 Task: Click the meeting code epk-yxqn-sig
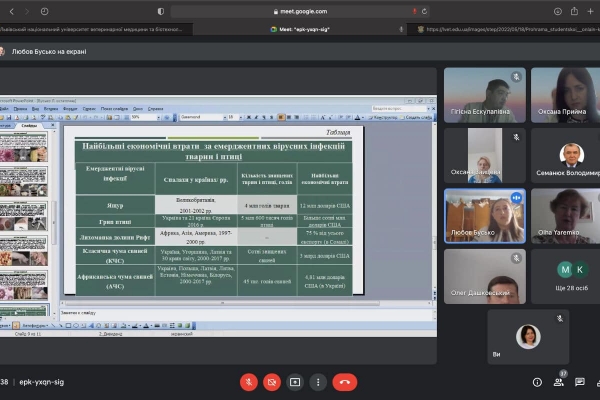(42, 382)
